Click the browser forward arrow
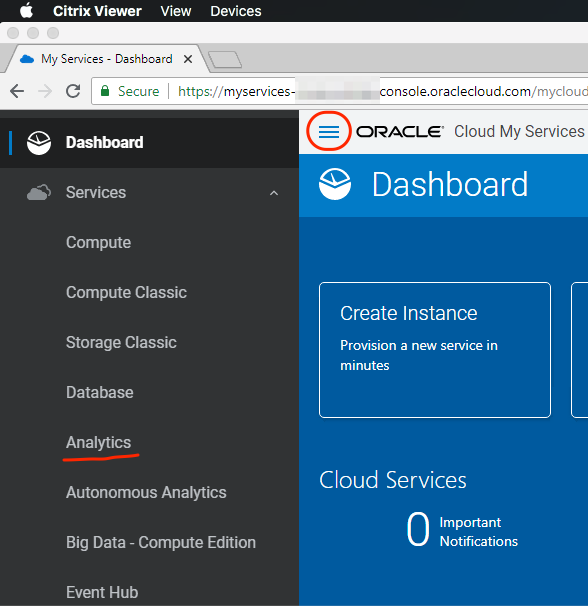 pyautogui.click(x=45, y=91)
